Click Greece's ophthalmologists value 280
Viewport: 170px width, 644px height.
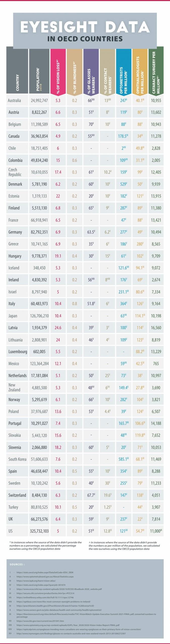(140, 244)
